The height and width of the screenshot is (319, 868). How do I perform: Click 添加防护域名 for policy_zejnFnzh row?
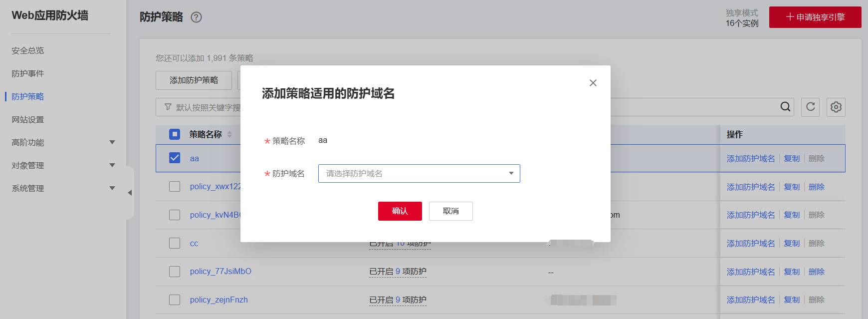pos(751,300)
